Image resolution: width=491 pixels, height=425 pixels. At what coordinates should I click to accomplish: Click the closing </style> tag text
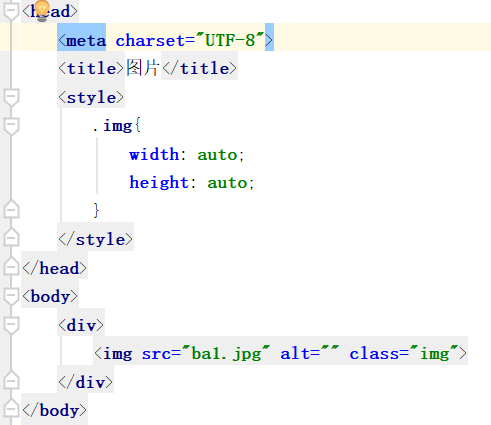96,239
